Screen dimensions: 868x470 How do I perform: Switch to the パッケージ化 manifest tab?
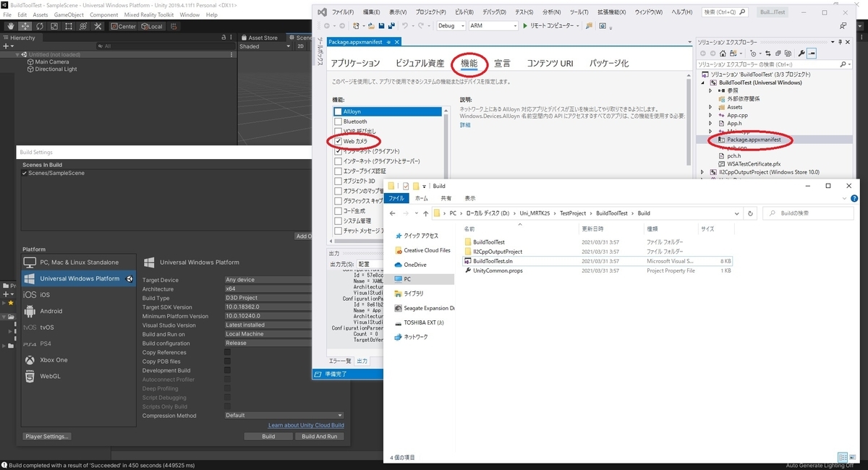tap(609, 64)
